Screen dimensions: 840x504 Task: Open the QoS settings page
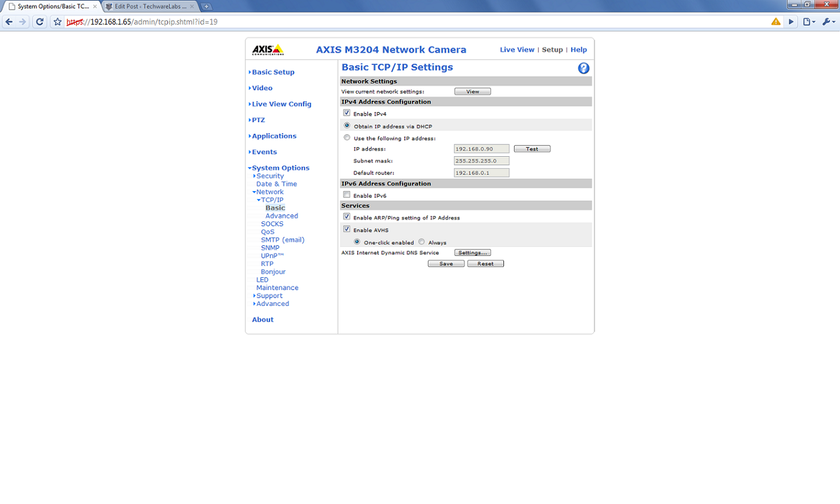tap(268, 232)
